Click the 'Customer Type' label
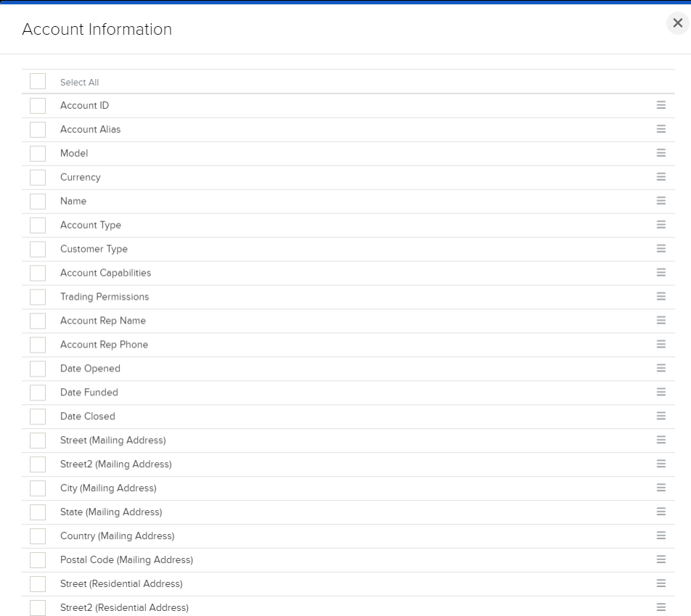 94,249
